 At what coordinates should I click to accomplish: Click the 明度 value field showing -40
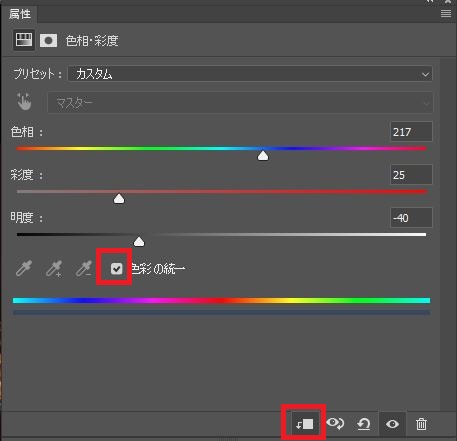pos(411,218)
